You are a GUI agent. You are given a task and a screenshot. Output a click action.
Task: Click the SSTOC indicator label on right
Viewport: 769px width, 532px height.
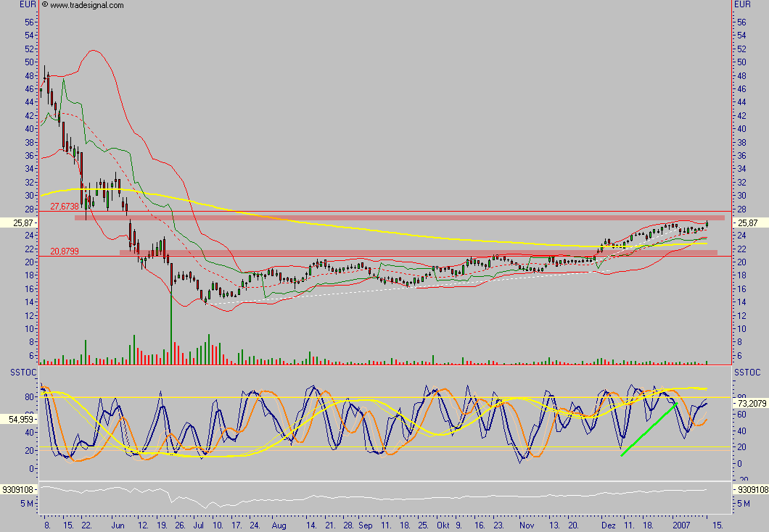[x=747, y=372]
